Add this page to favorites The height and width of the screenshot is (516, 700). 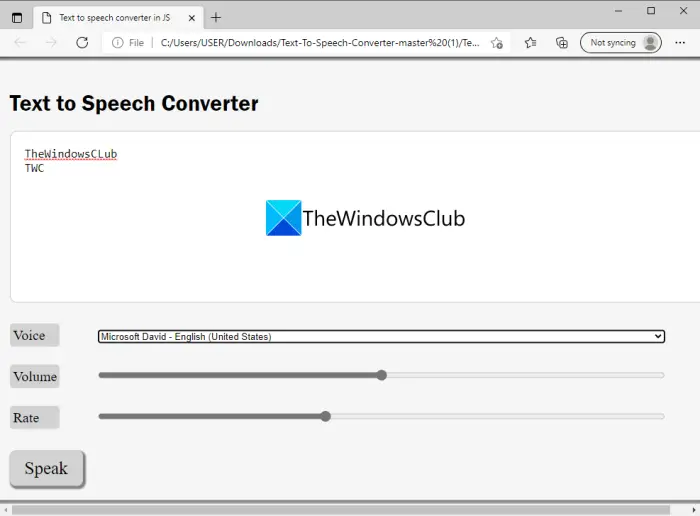point(496,43)
